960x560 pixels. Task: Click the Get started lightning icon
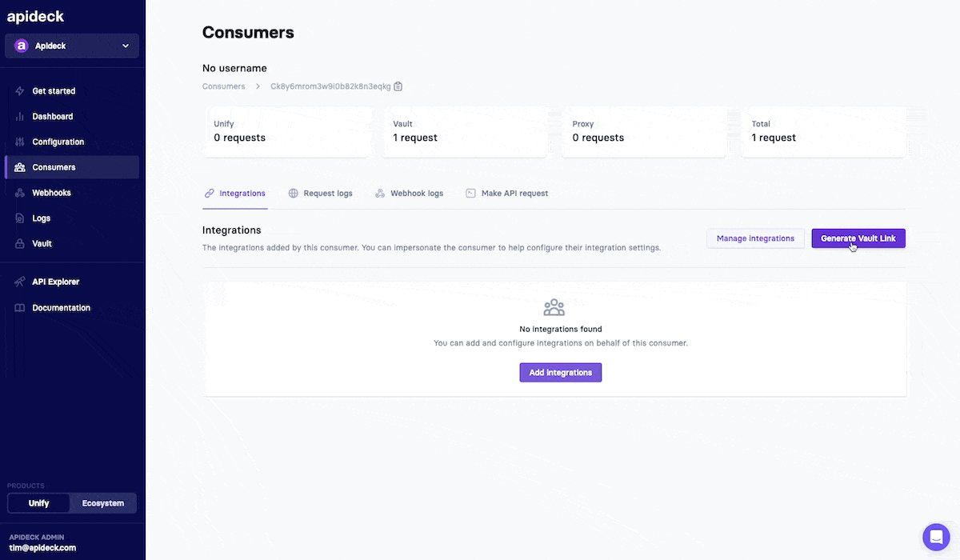(x=20, y=91)
